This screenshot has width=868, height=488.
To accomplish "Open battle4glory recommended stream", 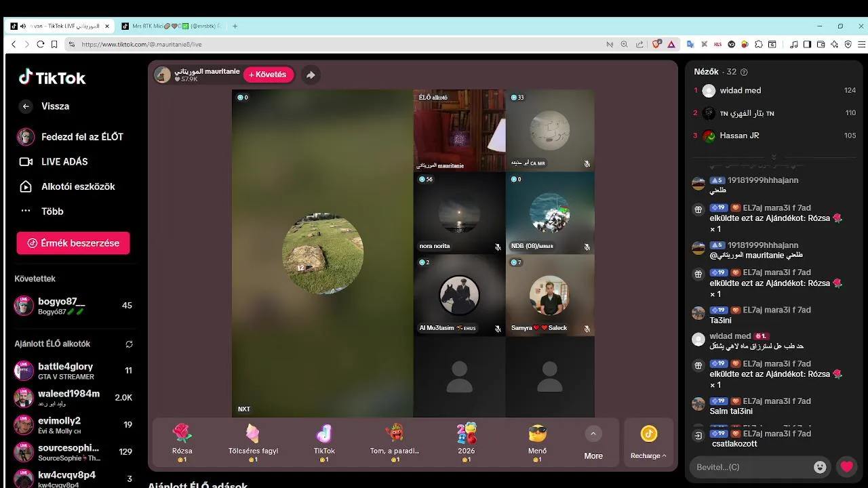I will tap(73, 371).
